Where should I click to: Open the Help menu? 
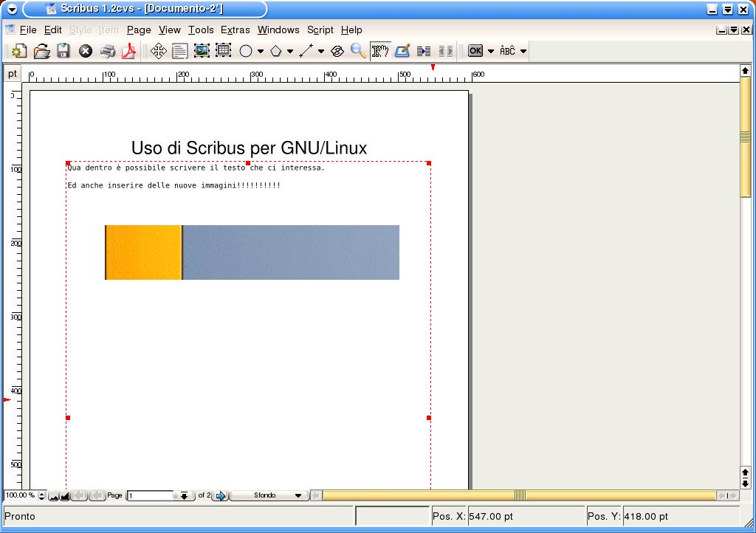click(351, 30)
